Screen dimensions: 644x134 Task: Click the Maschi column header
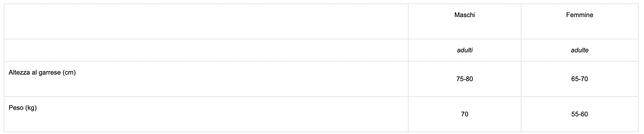point(464,15)
